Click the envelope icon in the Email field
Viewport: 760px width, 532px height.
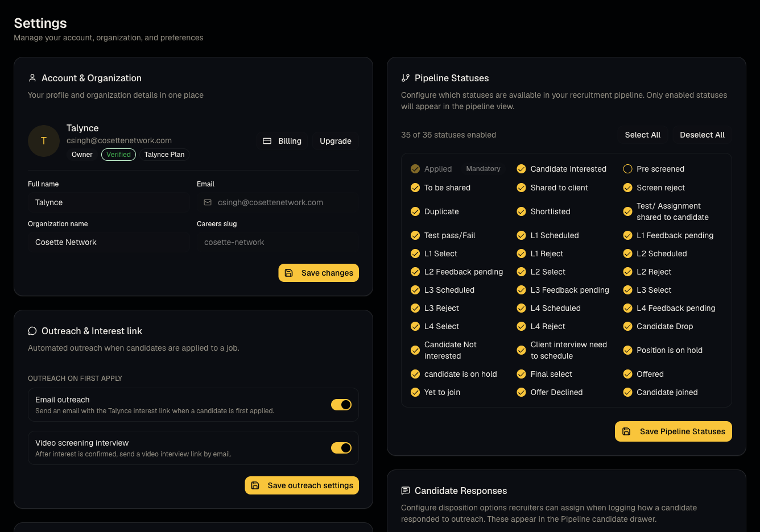[x=208, y=202]
